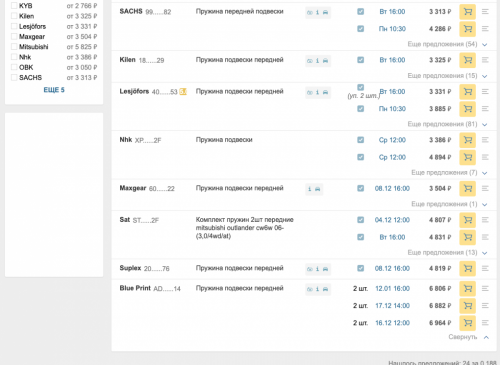
Task: Add Nhk 3 386 ₽ offer to cart
Action: (x=467, y=140)
